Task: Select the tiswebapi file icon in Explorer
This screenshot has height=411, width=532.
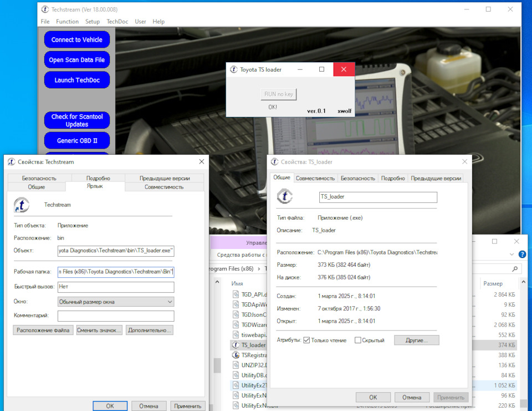Action: (x=236, y=334)
